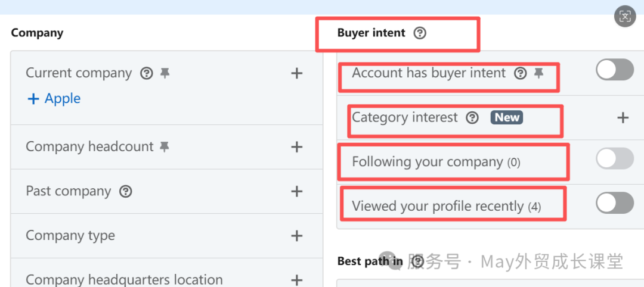Expand the Past company filter

296,191
